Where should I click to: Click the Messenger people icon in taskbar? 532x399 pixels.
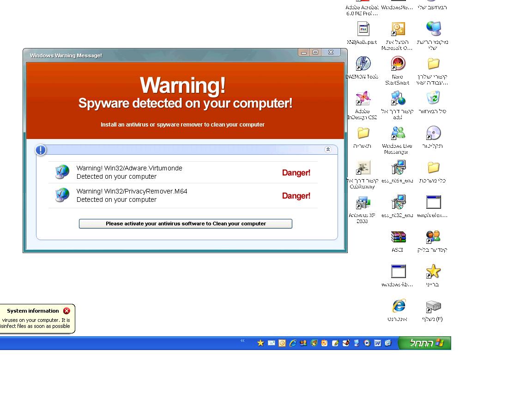(303, 343)
